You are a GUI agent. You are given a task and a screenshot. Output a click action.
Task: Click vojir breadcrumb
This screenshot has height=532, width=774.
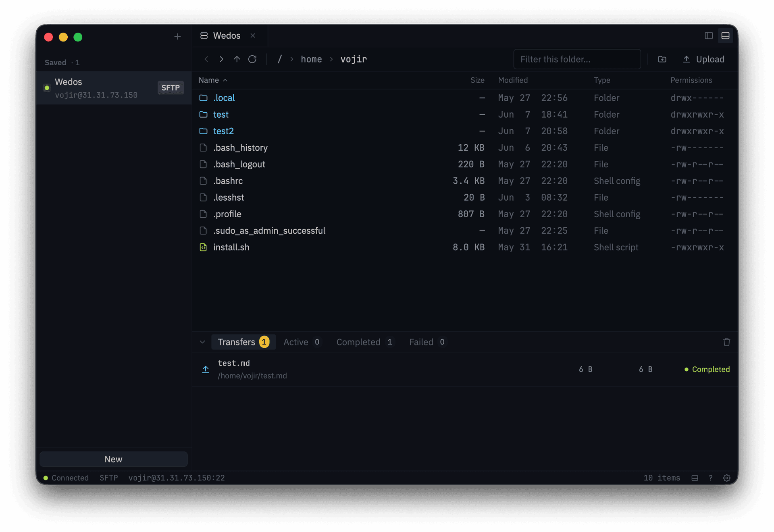pyautogui.click(x=354, y=59)
